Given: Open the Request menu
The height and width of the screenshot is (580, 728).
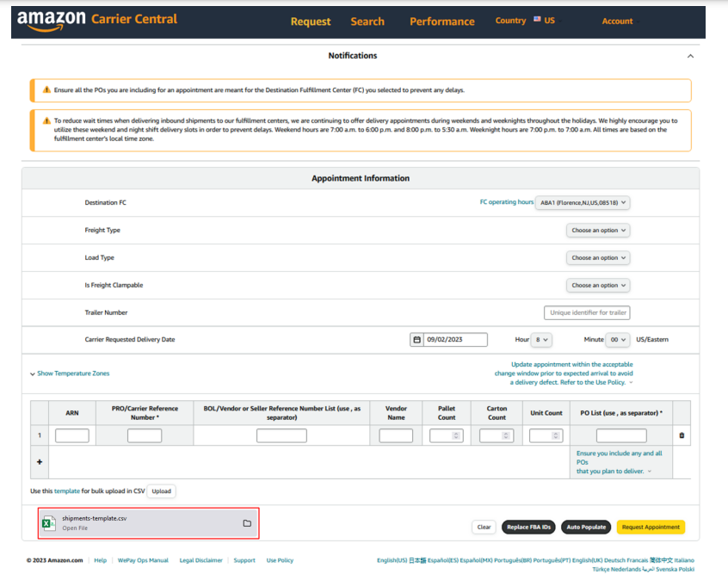Looking at the screenshot, I should pyautogui.click(x=311, y=22).
